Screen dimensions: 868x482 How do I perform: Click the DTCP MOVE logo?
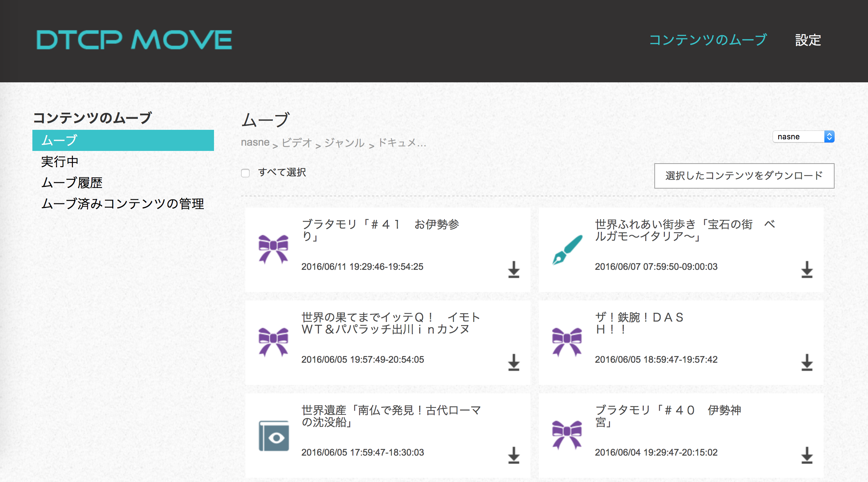pyautogui.click(x=134, y=39)
